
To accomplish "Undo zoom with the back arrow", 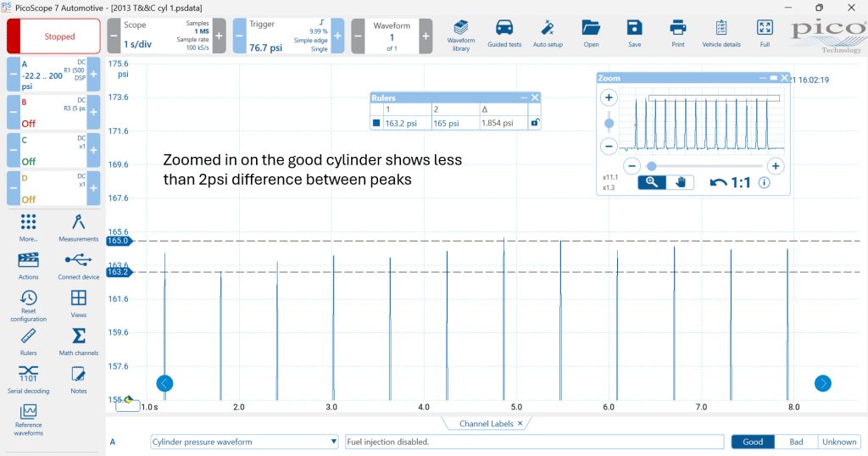I will 718,182.
